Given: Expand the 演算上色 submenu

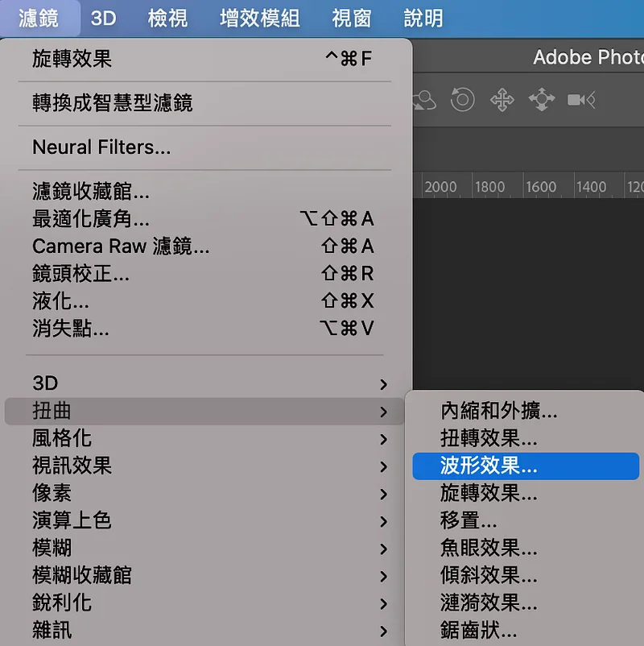Looking at the screenshot, I should (204, 521).
